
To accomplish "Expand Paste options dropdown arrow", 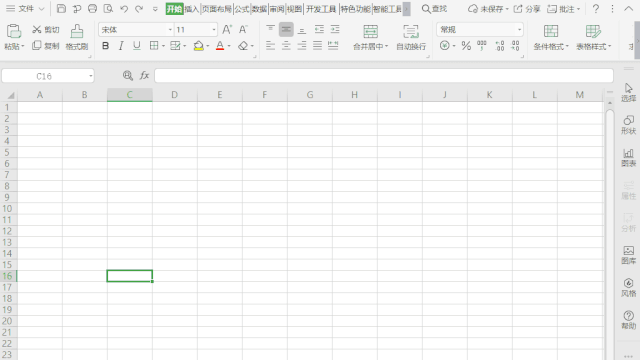I will coord(22,47).
